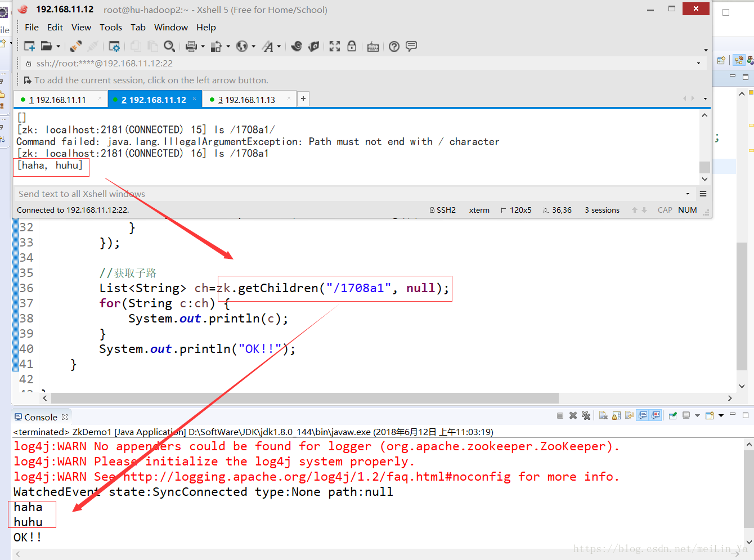Click the Terminate square icon in Console
The width and height of the screenshot is (754, 560).
click(560, 416)
